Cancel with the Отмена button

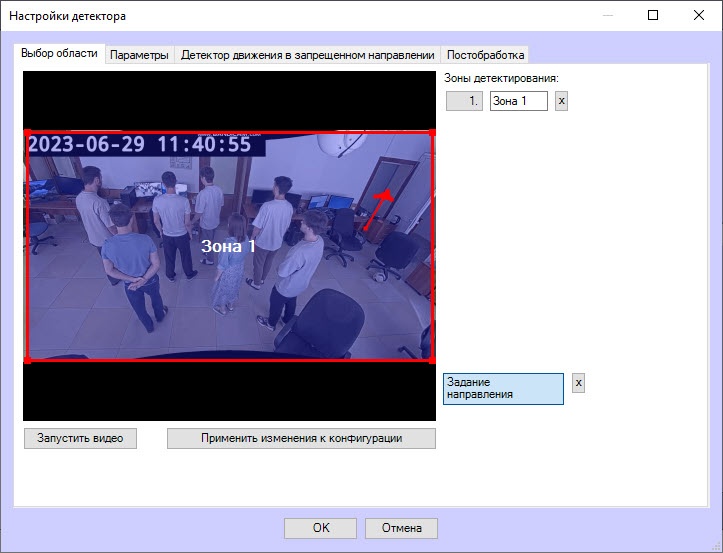[402, 528]
